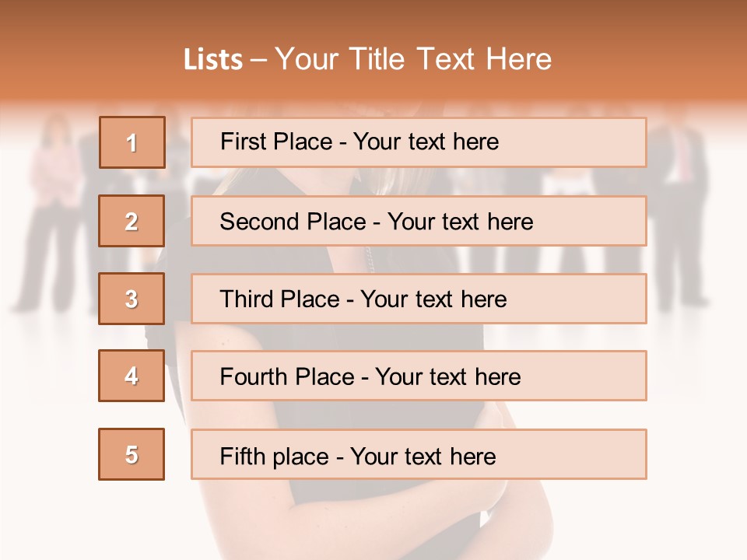Screen dimensions: 747x560
Task: Click the number 1 box
Action: click(x=132, y=142)
